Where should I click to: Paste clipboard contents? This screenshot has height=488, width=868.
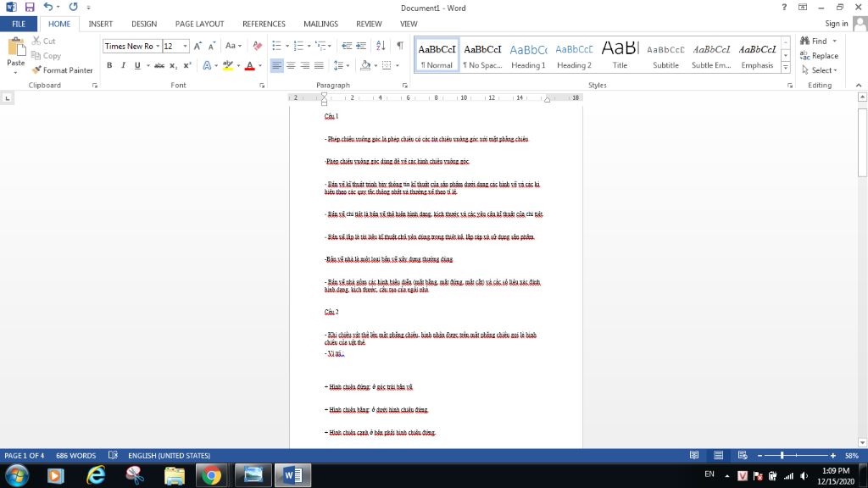(15, 55)
